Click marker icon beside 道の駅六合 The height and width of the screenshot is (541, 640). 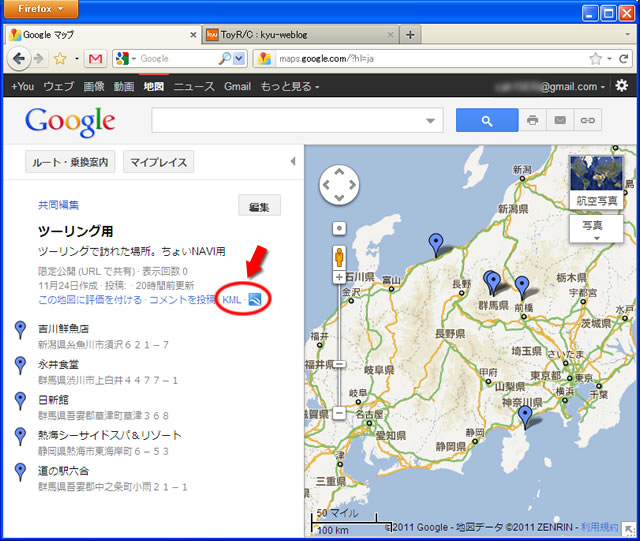[x=20, y=472]
